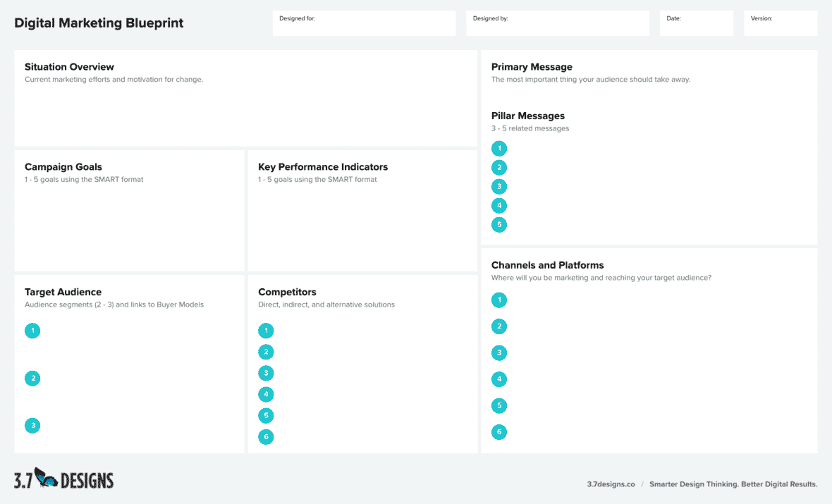Select marker 4 under Channels and Platforms
The height and width of the screenshot is (504, 832).
(499, 379)
